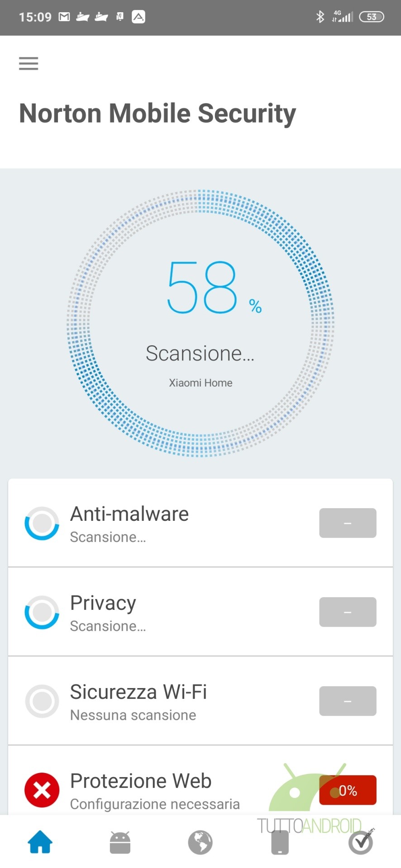
Task: Click the Privacy gray dash button
Action: (x=348, y=612)
